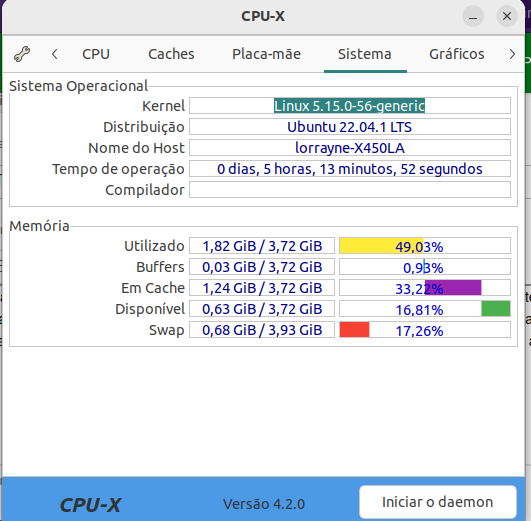Click the yellow Utilizado memory bar

point(381,246)
